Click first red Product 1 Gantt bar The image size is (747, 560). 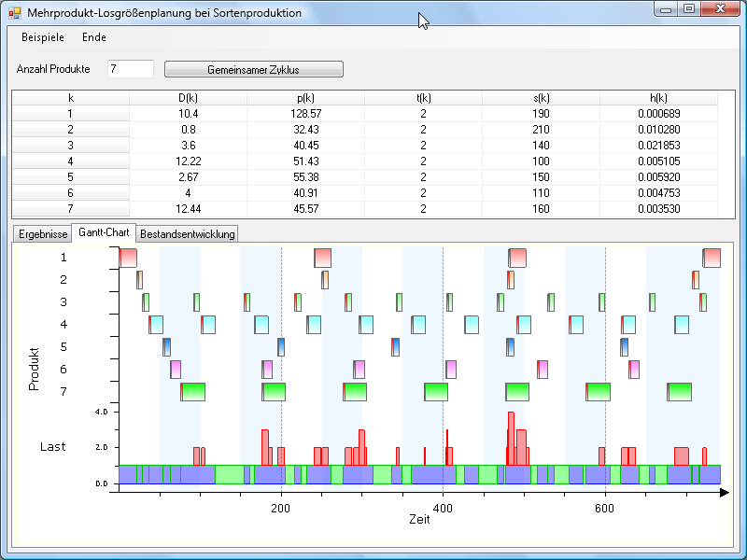click(x=128, y=258)
